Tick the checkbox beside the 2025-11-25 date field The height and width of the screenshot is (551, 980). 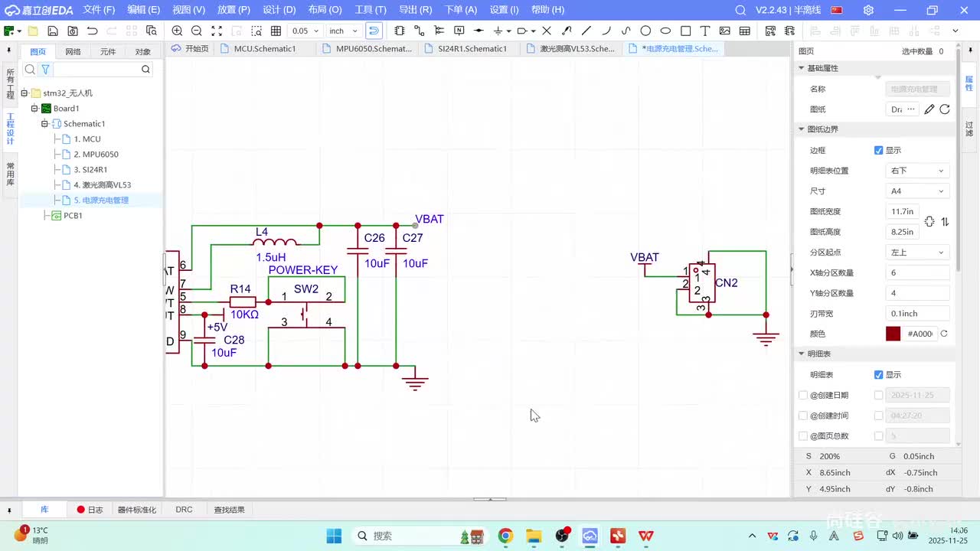point(878,395)
